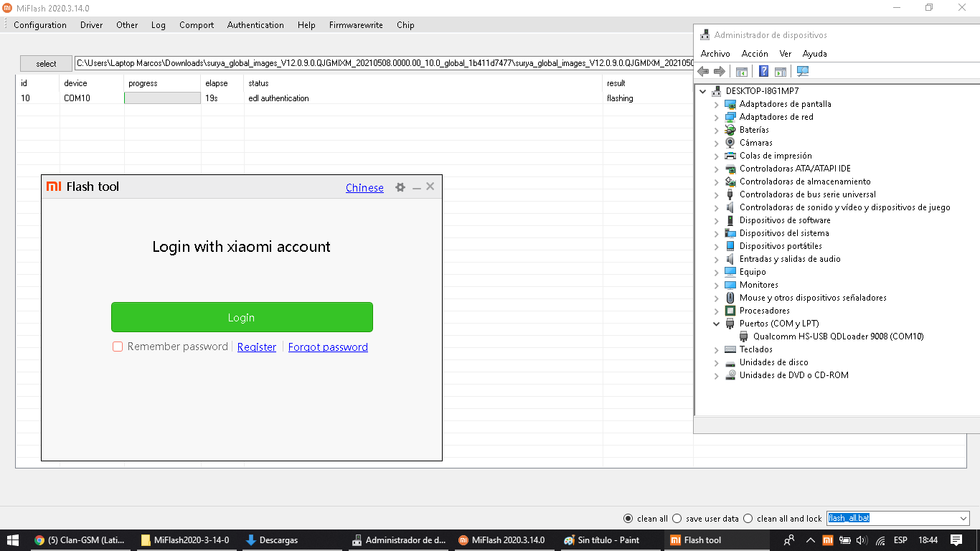Open the Flash tool settings gear
The height and width of the screenshot is (551, 980).
click(x=400, y=187)
